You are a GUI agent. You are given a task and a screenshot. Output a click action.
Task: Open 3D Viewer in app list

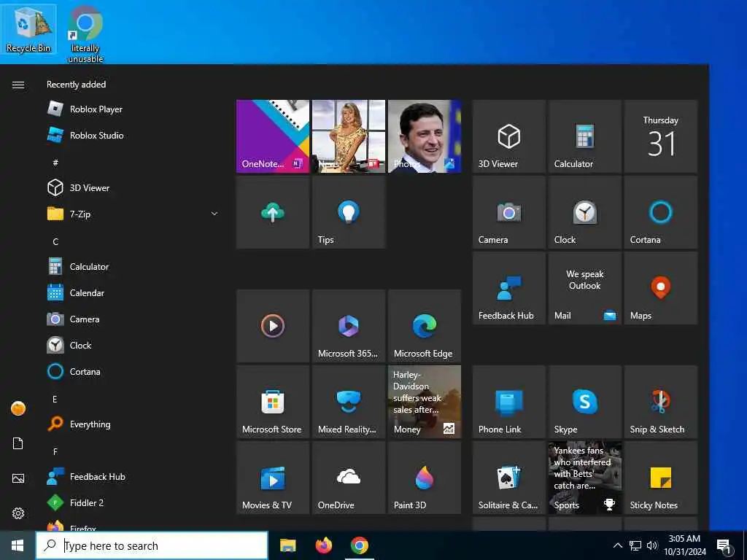pyautogui.click(x=133, y=187)
